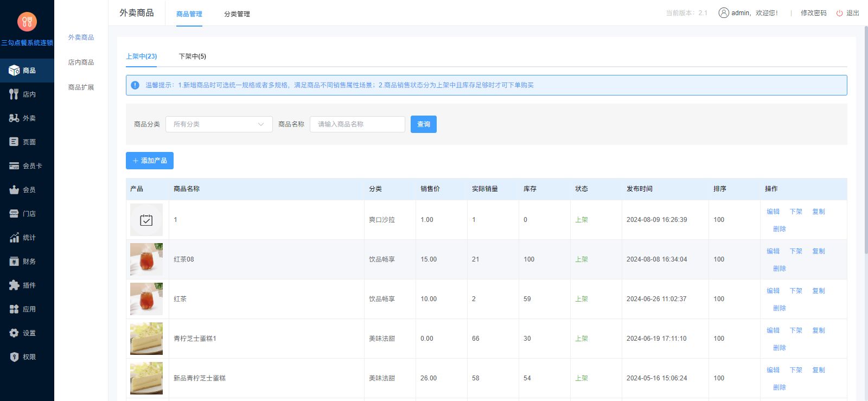
Task: Open 青柠芝士蛋糕1 product thumbnail
Action: pos(146,339)
